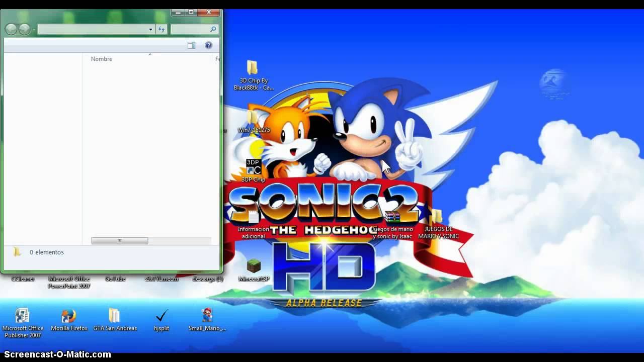The image size is (644, 362).
Task: Go forward with Explorer's Forward arrow
Action: point(24,29)
